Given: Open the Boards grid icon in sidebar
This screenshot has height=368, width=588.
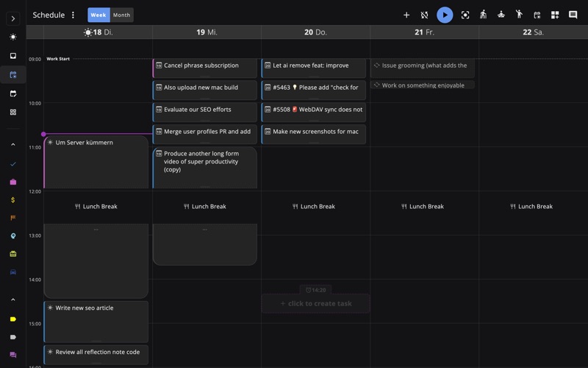Looking at the screenshot, I should pos(13,112).
